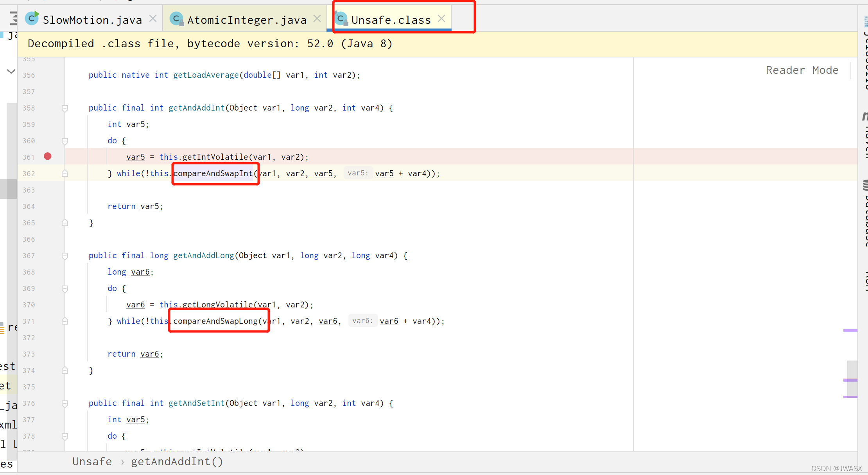Collapse the getAndSetInt method at line 376
Screen dimensions: 868x475
(x=65, y=404)
